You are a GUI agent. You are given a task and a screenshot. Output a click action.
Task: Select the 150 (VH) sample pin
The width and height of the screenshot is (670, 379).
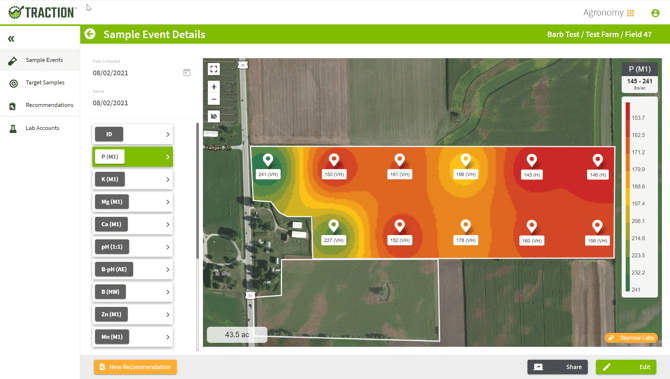(334, 160)
